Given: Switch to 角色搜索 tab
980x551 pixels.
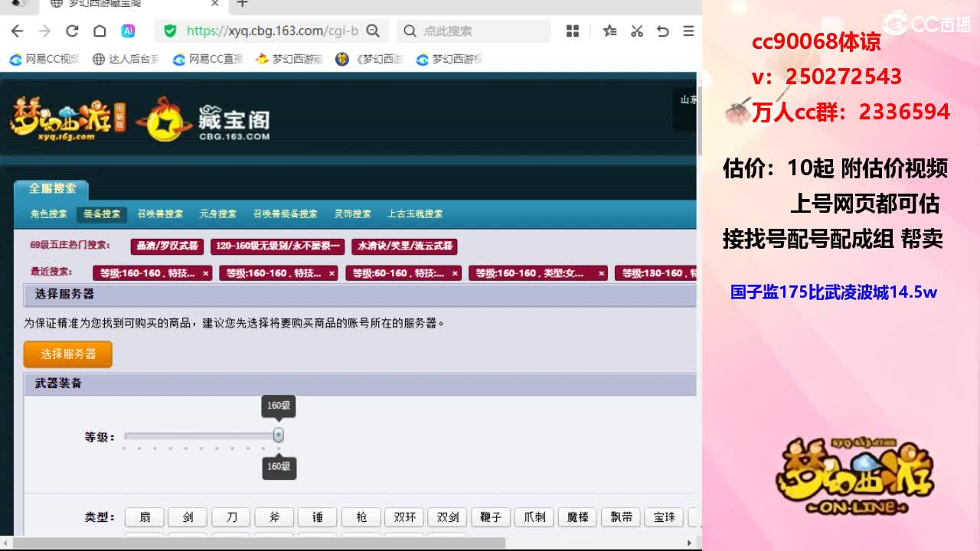Looking at the screenshot, I should [x=49, y=214].
